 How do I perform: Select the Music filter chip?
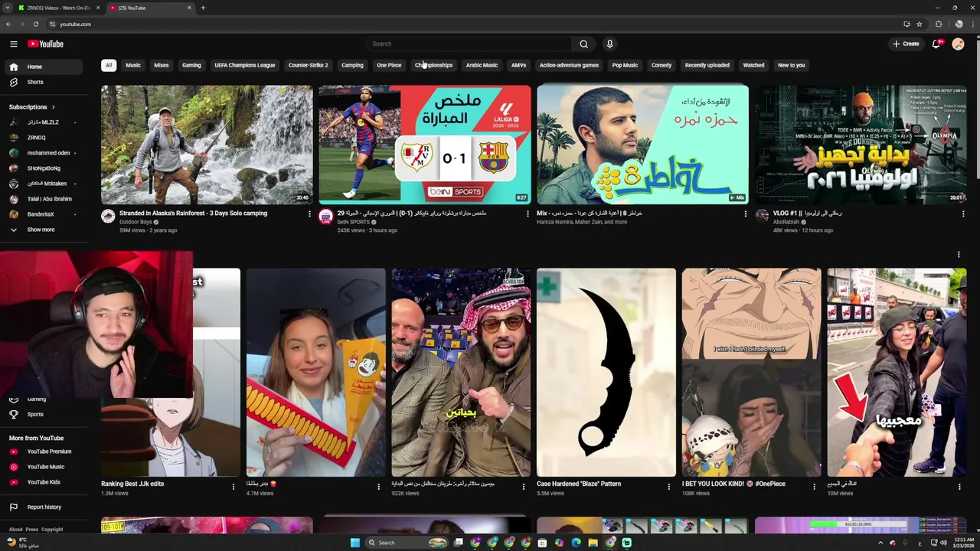(133, 65)
